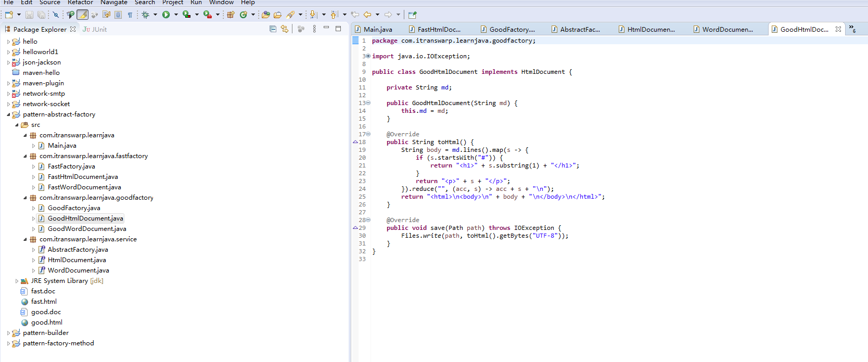
Task: Open the Window menu
Action: [x=221, y=3]
